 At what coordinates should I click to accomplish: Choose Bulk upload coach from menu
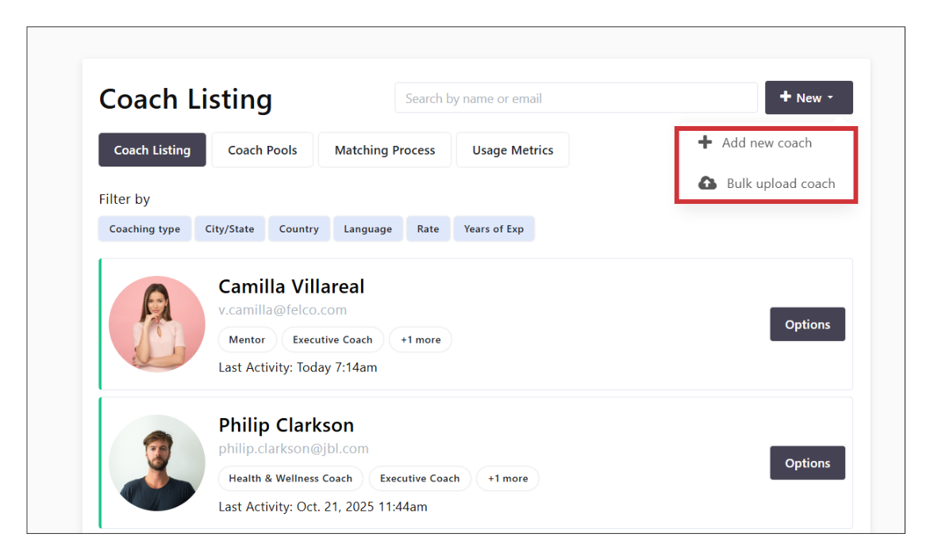pyautogui.click(x=780, y=183)
